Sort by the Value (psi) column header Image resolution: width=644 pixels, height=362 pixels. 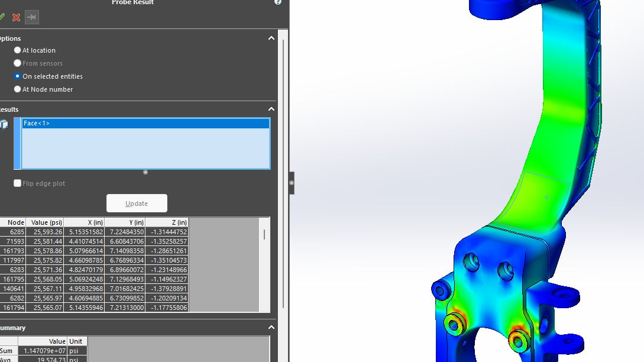(45, 222)
